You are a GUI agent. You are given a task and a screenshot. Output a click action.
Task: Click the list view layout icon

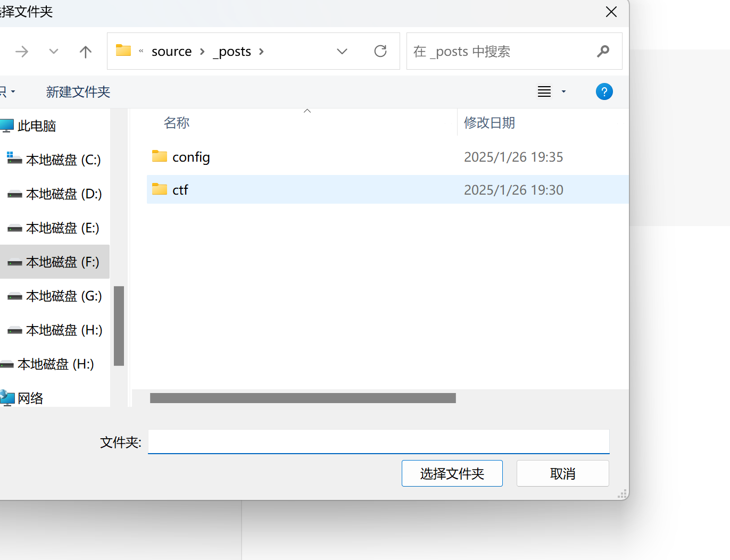544,91
